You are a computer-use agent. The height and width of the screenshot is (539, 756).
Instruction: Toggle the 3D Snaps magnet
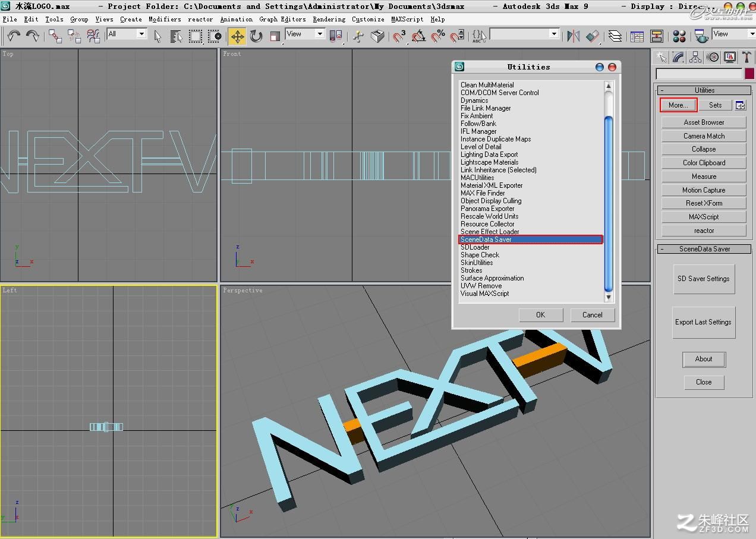tap(399, 36)
